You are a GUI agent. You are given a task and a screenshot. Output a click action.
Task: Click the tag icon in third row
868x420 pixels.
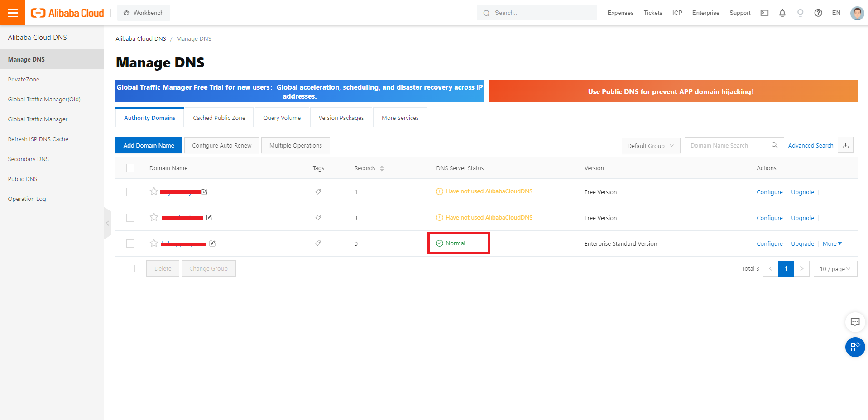pyautogui.click(x=318, y=243)
